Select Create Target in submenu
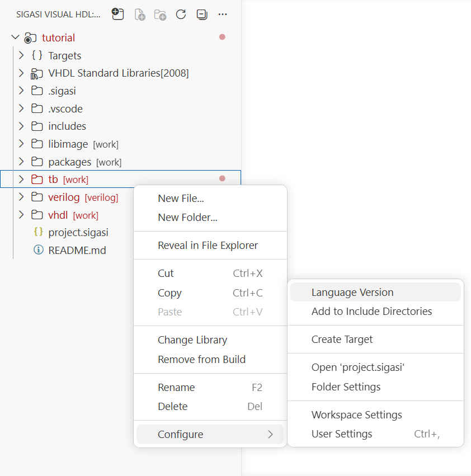The height and width of the screenshot is (476, 471). tap(376, 339)
